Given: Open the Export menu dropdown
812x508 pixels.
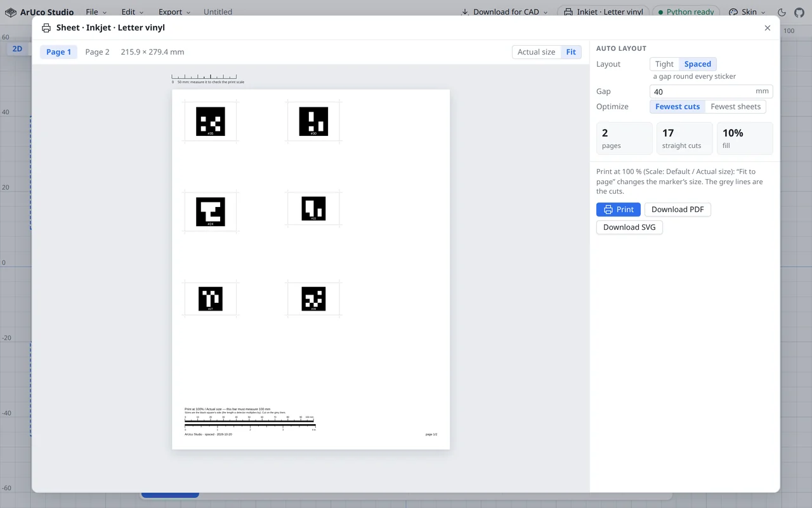Looking at the screenshot, I should 174,12.
